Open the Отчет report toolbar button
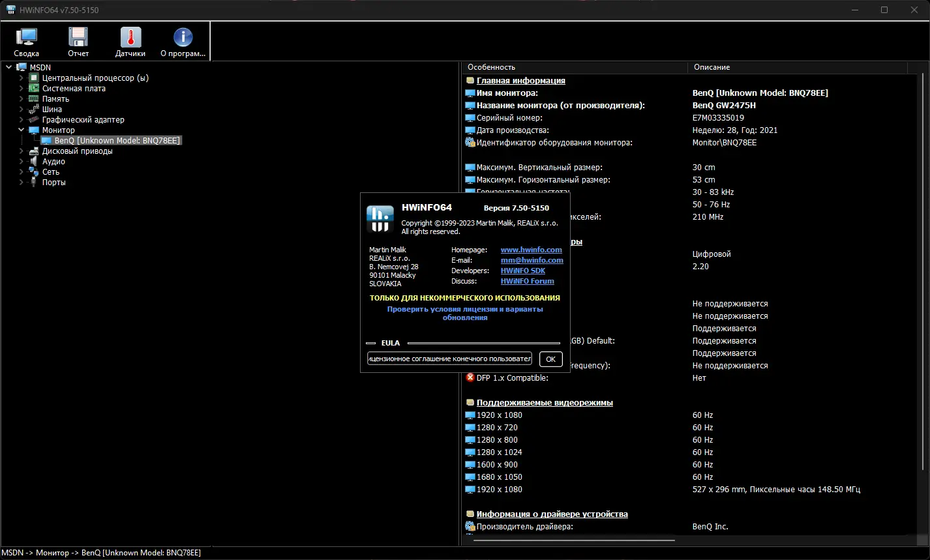 (78, 44)
